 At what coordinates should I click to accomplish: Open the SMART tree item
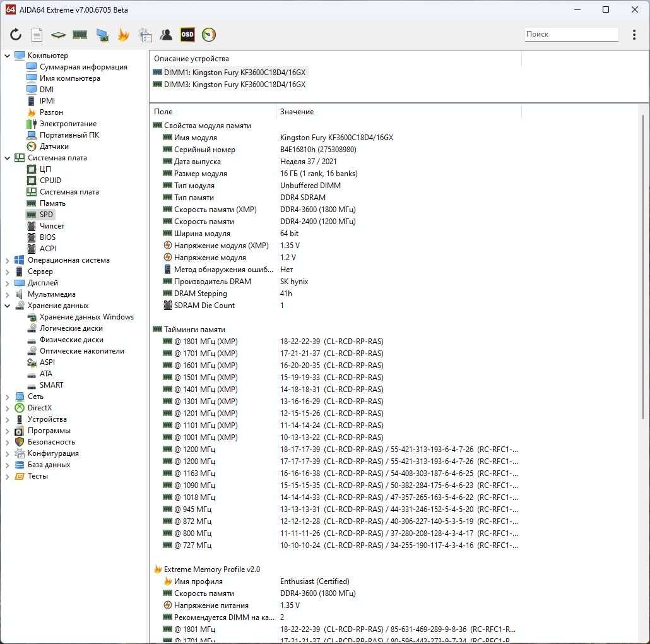(51, 385)
